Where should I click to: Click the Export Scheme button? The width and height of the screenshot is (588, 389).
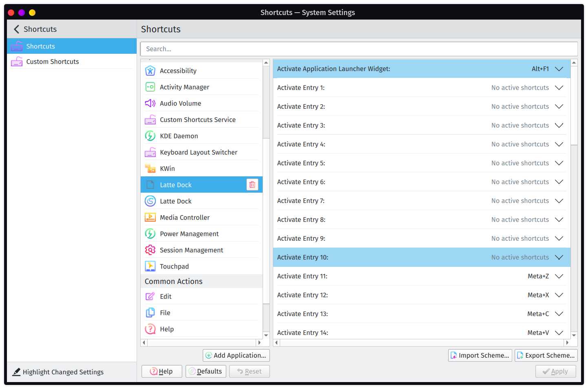(546, 355)
